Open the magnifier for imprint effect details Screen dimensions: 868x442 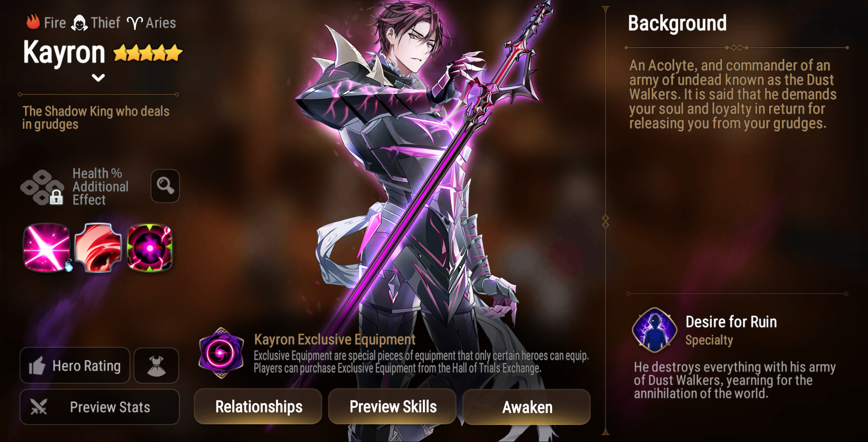pos(165,186)
